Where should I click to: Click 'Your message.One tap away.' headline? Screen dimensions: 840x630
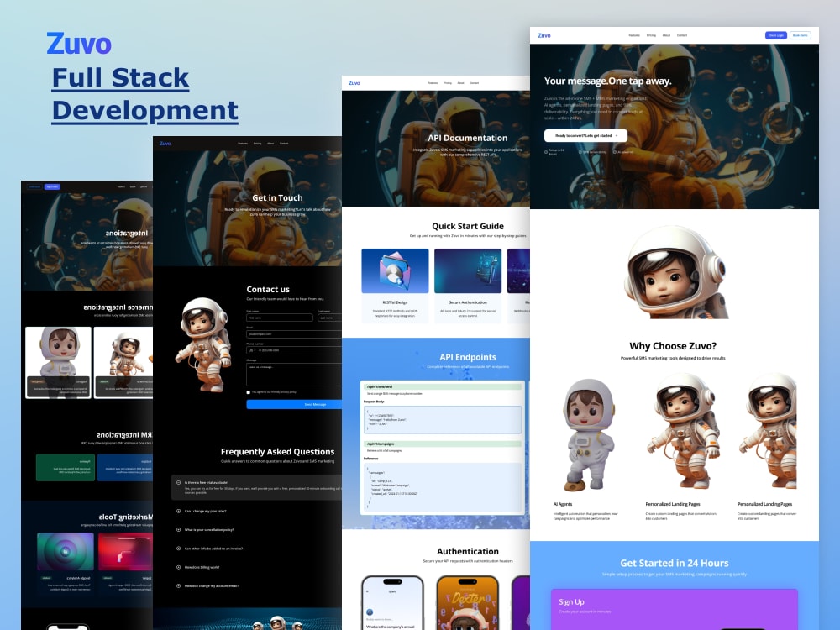click(x=608, y=81)
